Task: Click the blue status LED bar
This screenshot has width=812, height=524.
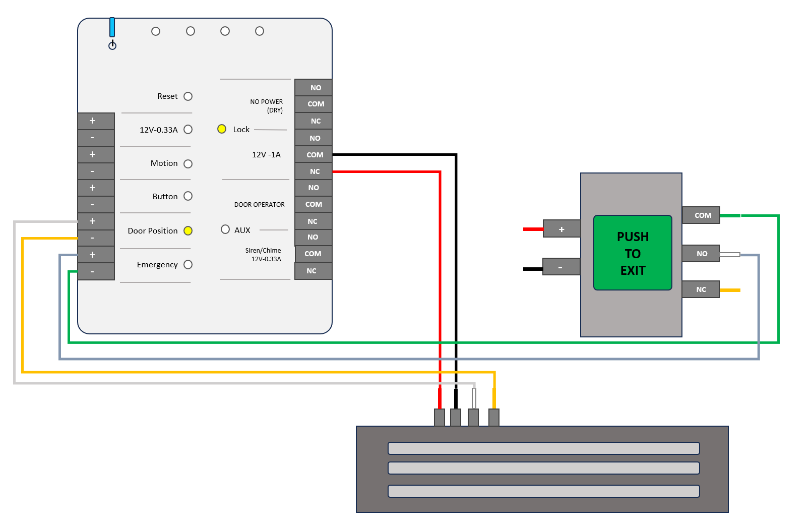Action: [112, 27]
